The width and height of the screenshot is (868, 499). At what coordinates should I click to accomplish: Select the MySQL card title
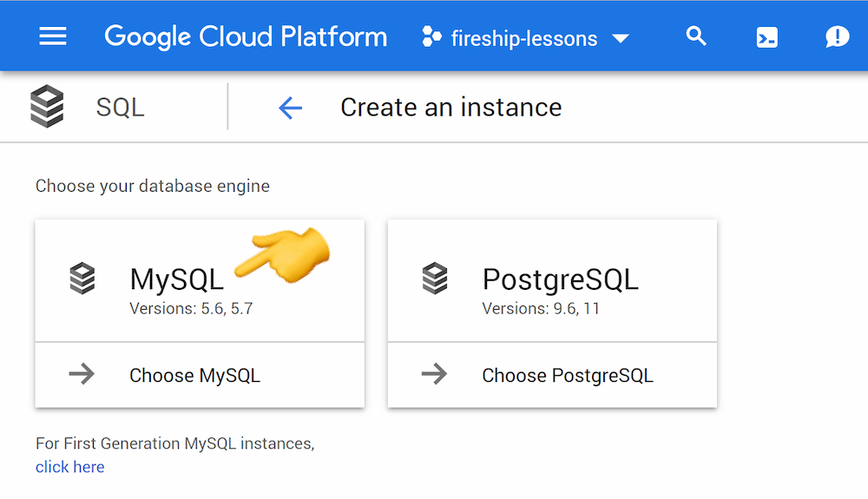[x=176, y=279]
